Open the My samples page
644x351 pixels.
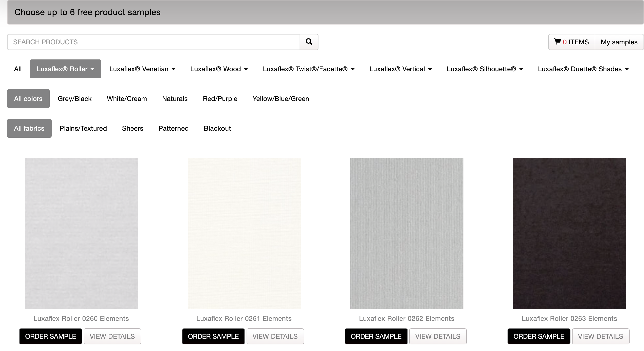point(619,42)
